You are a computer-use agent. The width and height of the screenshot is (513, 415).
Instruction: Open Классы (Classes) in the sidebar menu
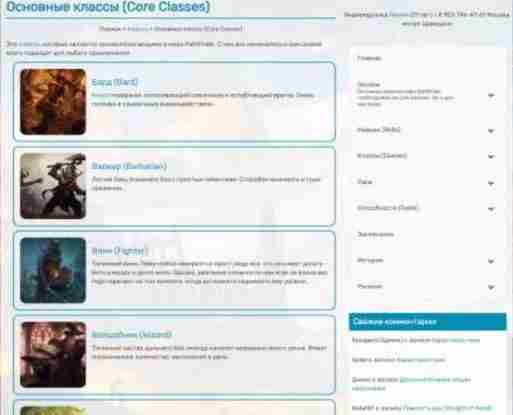click(x=382, y=156)
